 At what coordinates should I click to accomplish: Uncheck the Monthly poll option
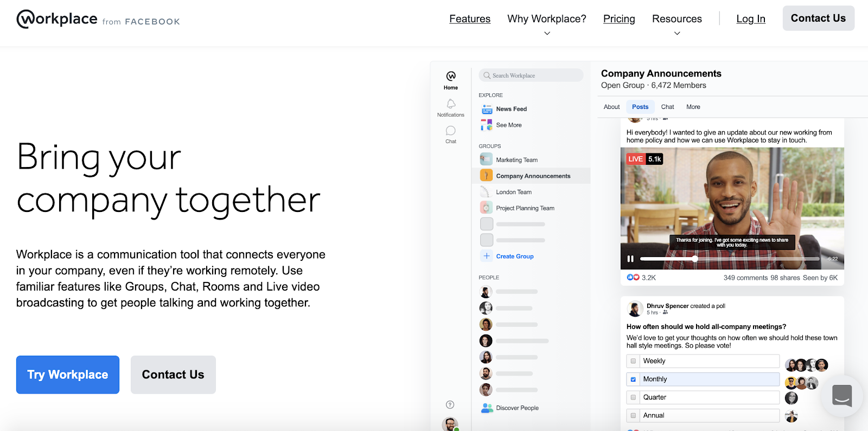[633, 379]
